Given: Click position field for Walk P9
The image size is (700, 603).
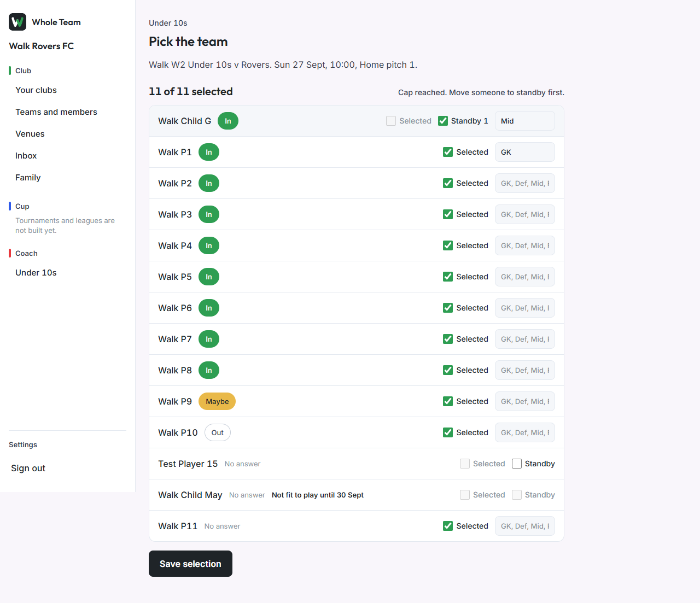Looking at the screenshot, I should tap(525, 401).
